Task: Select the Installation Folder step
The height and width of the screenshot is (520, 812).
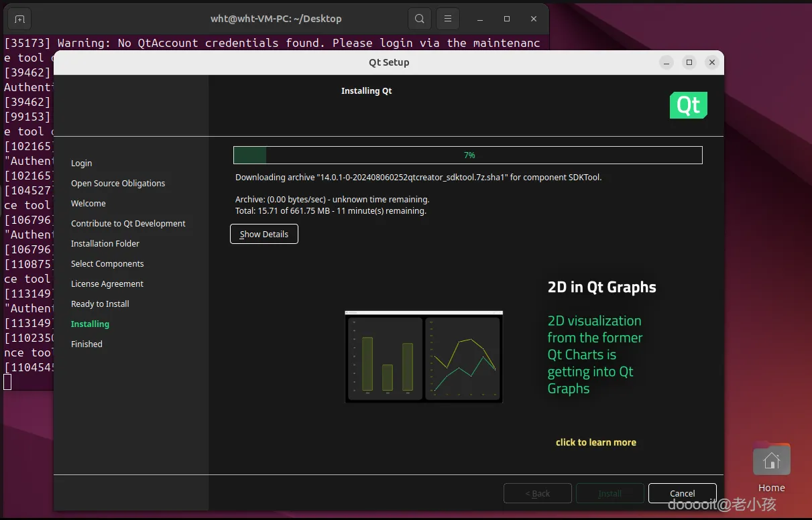Action: pos(105,243)
